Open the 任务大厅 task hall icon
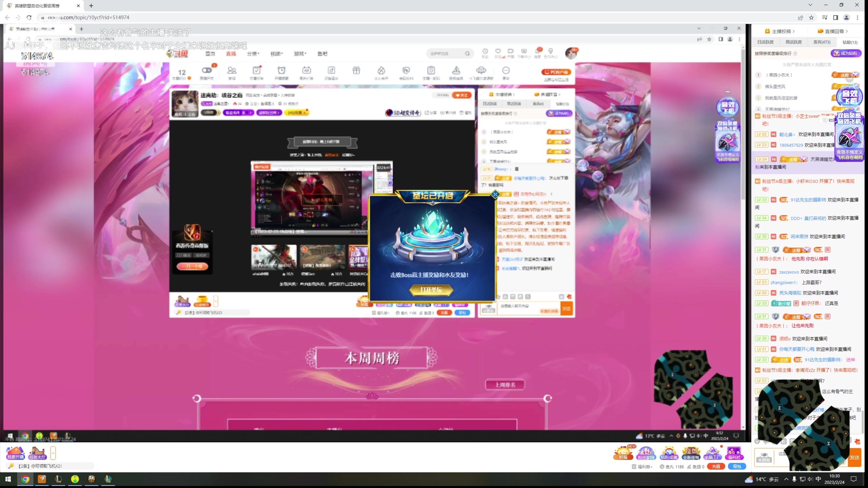868x488 pixels. (37, 452)
